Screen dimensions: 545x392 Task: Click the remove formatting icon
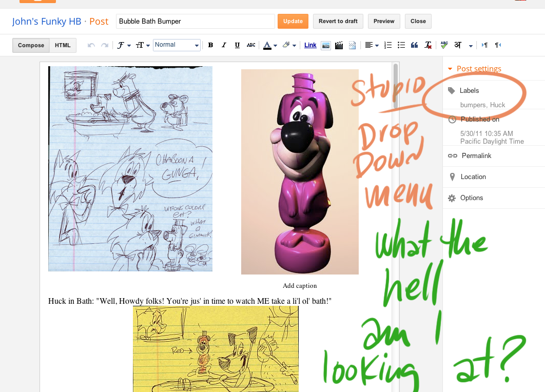pyautogui.click(x=428, y=45)
